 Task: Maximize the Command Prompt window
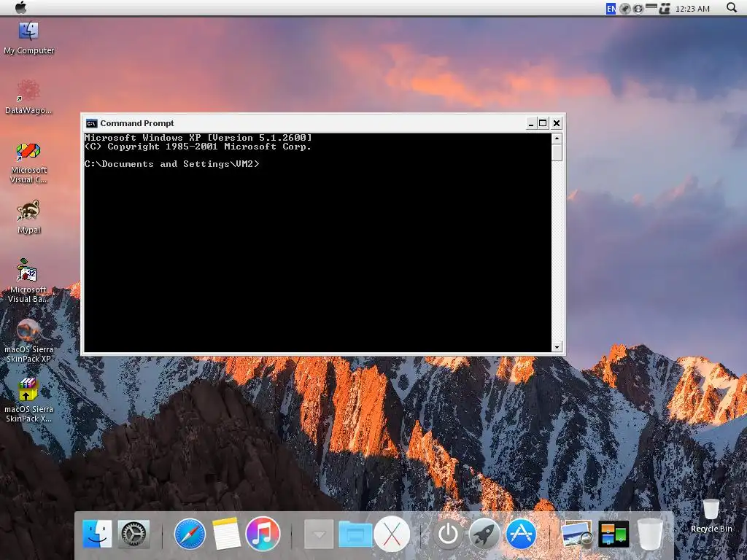(543, 123)
